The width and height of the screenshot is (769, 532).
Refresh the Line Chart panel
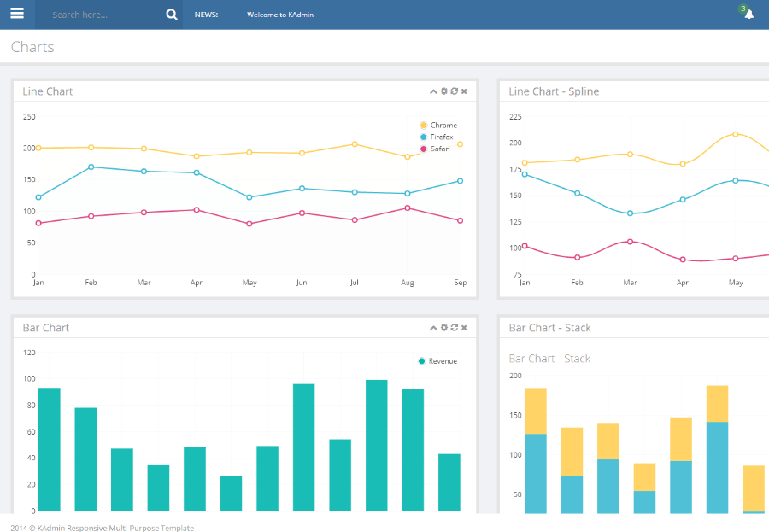click(x=455, y=91)
